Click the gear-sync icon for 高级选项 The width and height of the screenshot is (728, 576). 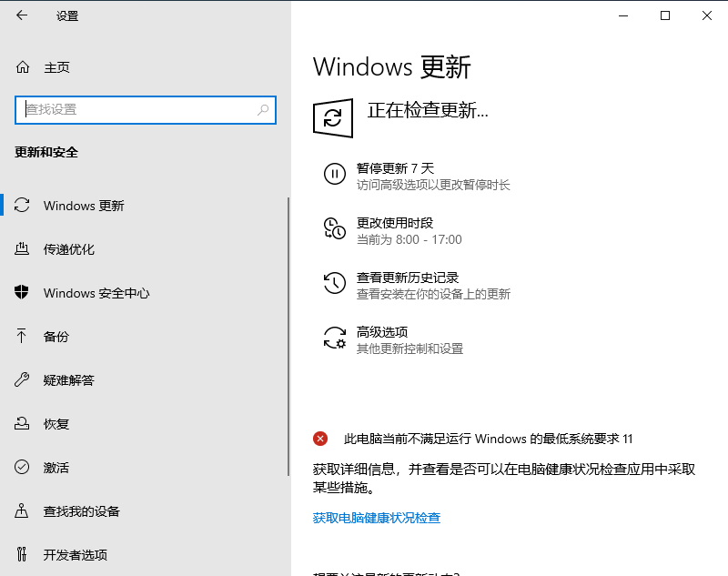(x=334, y=338)
